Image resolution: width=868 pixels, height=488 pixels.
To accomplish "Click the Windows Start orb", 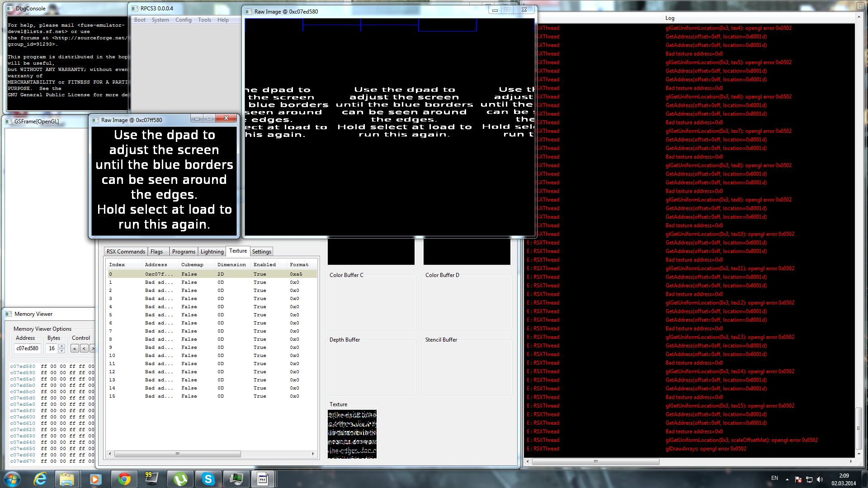I will 12,479.
